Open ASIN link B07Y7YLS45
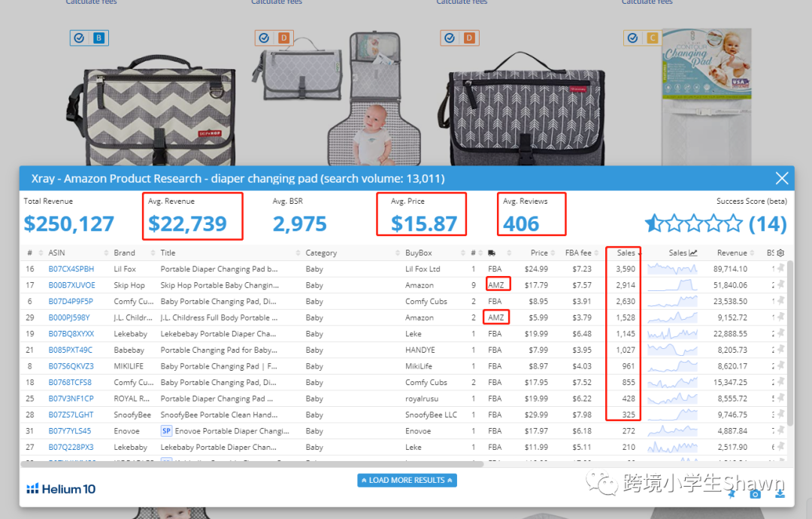Screen dimensions: 812x519 point(70,431)
